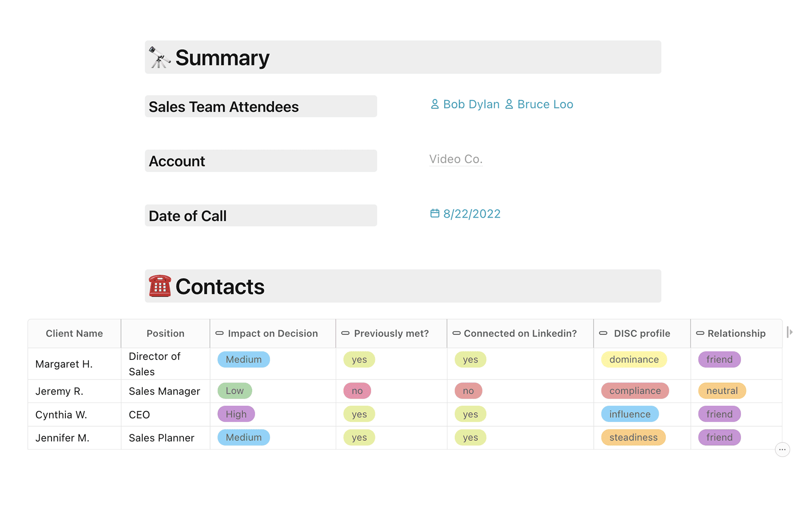
Task: Click the red compliance tag in DISC profile
Action: click(635, 391)
